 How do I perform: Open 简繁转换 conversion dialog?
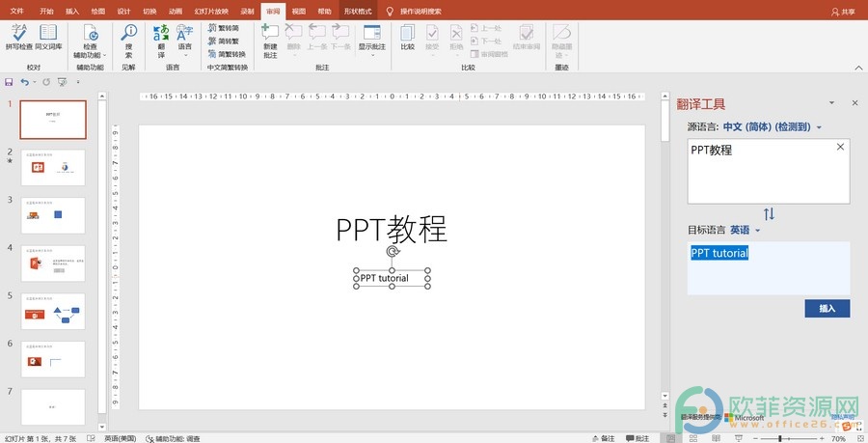(x=227, y=54)
